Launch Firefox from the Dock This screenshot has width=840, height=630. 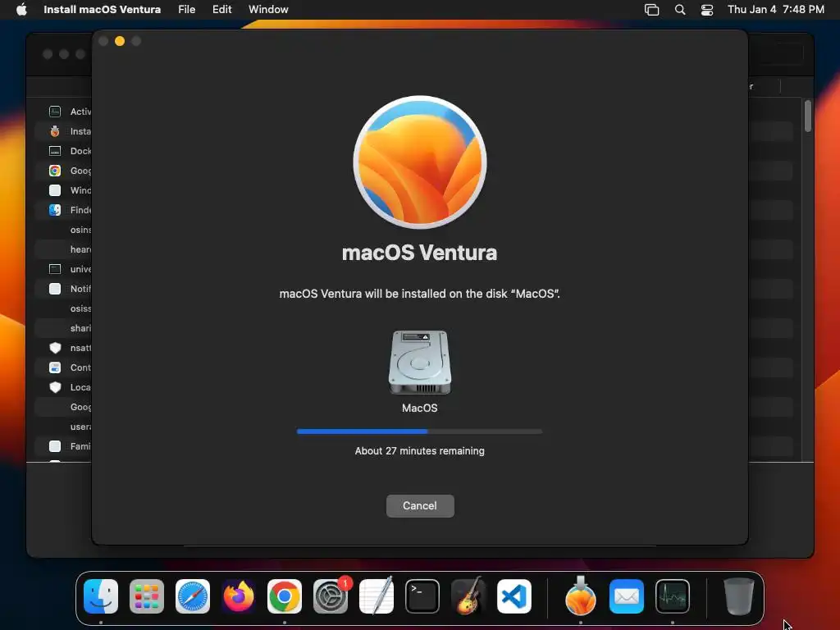coord(239,596)
